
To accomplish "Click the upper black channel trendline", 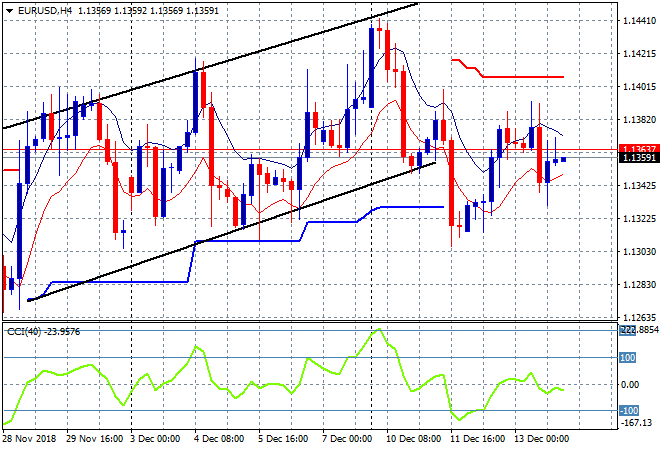I will tap(210, 67).
